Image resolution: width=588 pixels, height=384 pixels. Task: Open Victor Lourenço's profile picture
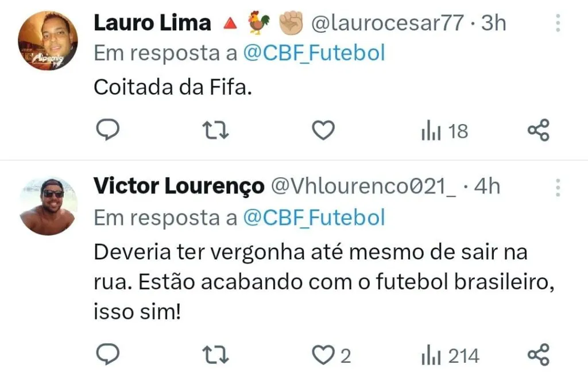pyautogui.click(x=48, y=206)
